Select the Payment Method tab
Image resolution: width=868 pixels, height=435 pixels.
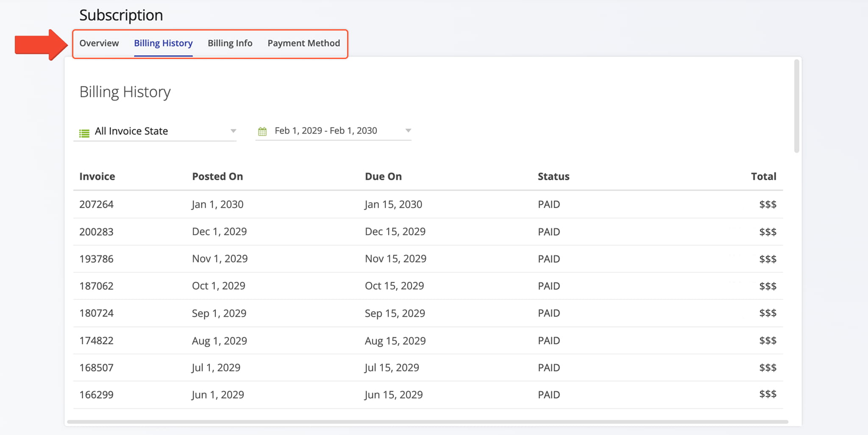(x=303, y=43)
